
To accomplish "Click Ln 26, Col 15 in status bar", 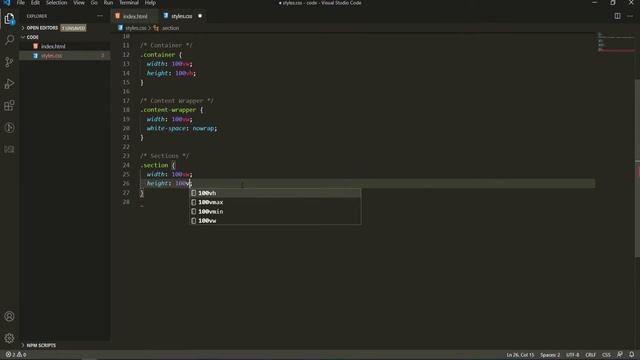I will coord(520,355).
